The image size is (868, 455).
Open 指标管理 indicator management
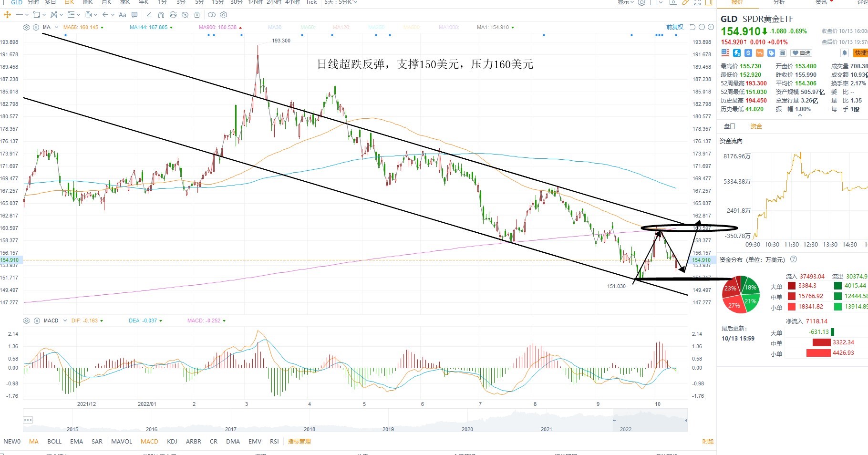tap(299, 442)
